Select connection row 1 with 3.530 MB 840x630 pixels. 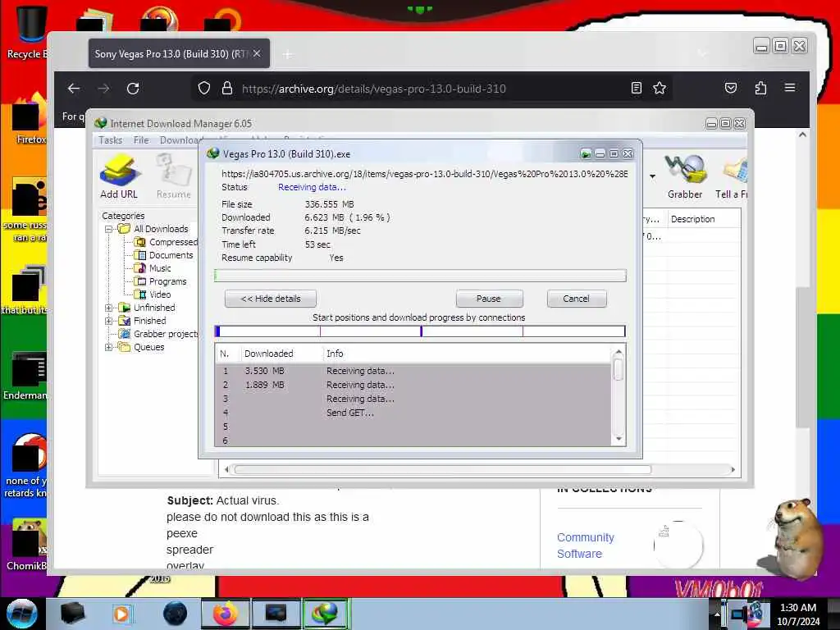413,372
